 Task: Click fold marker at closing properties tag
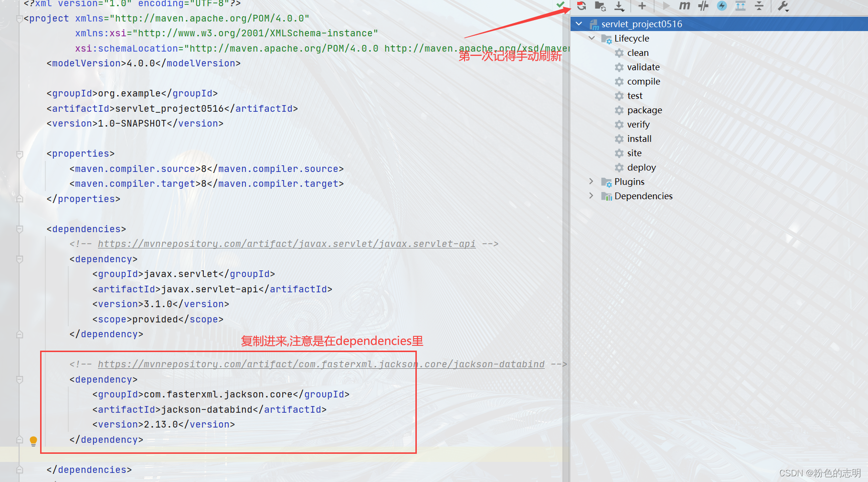point(20,199)
